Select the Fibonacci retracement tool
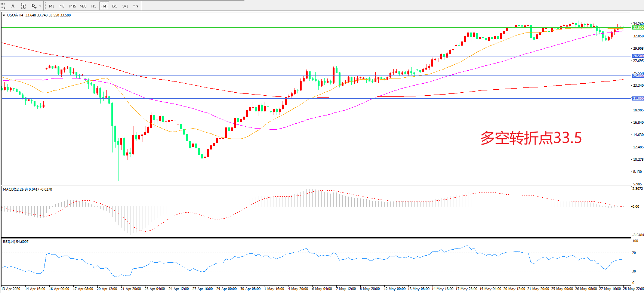Image resolution: width=644 pixels, height=293 pixels. (x=3, y=6)
